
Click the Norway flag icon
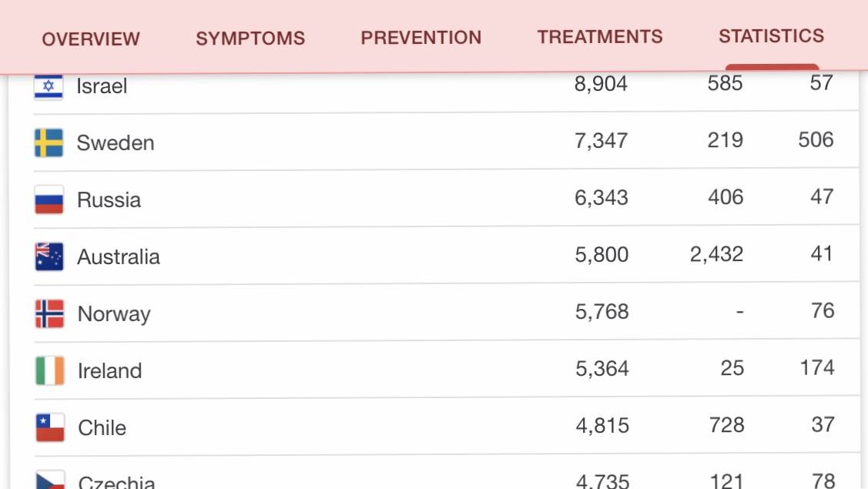[49, 313]
